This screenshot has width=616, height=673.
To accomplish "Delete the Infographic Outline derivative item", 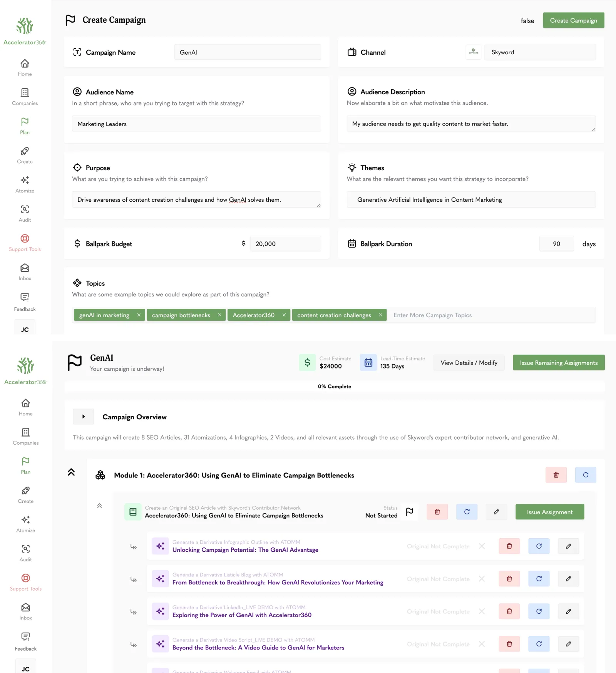I will click(x=509, y=546).
